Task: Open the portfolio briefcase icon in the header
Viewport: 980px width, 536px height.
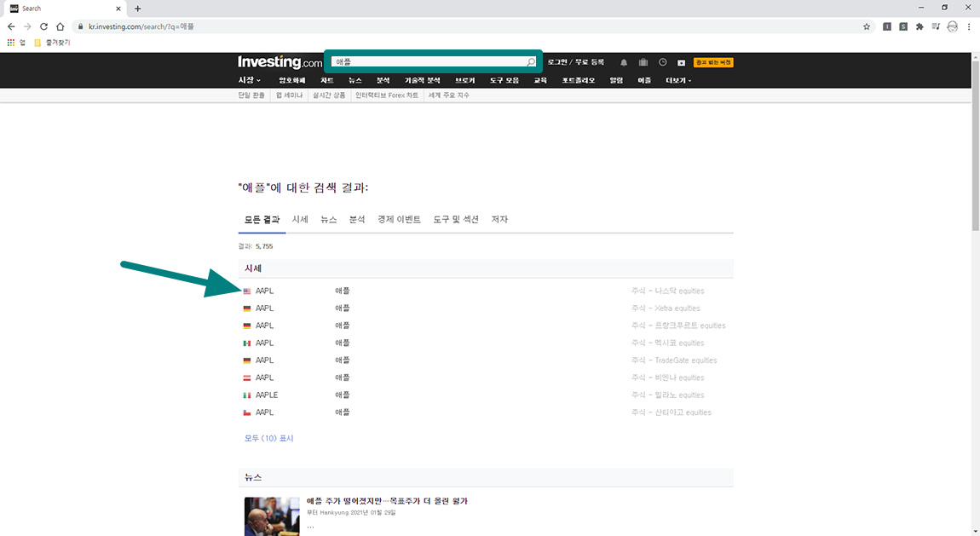Action: point(643,62)
